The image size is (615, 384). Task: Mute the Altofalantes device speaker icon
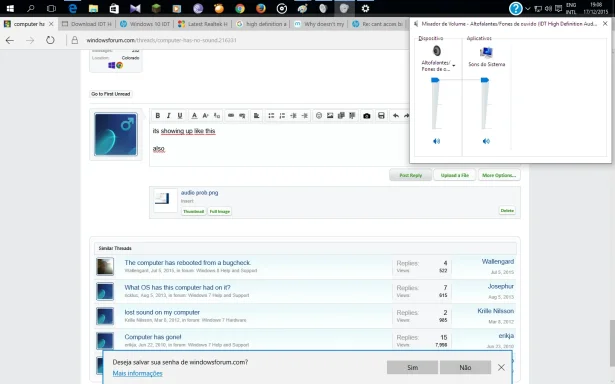437,141
